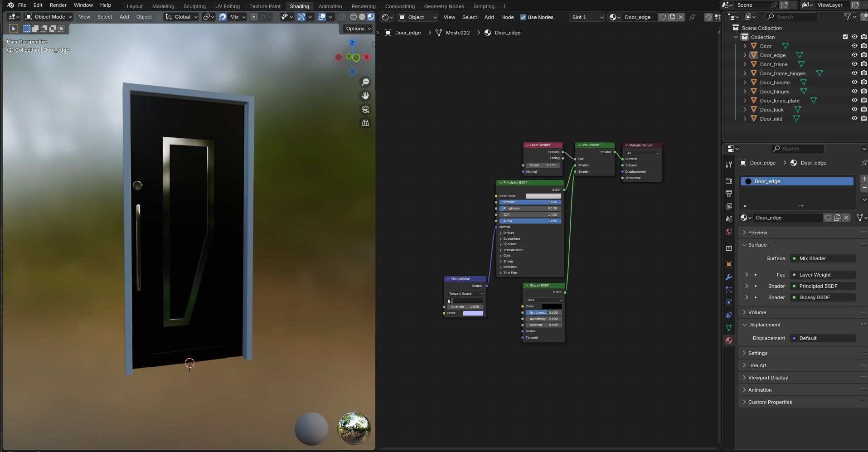Switch to material preview shading sphere

(370, 17)
